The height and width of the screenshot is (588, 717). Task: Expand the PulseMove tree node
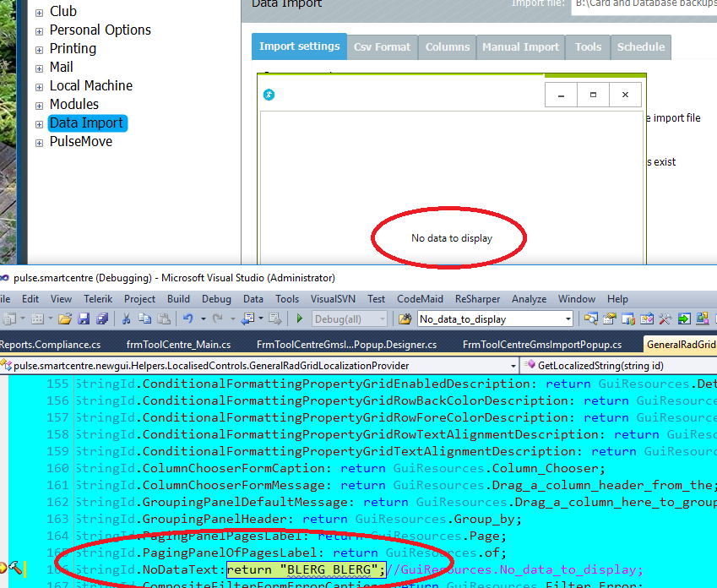tap(40, 144)
